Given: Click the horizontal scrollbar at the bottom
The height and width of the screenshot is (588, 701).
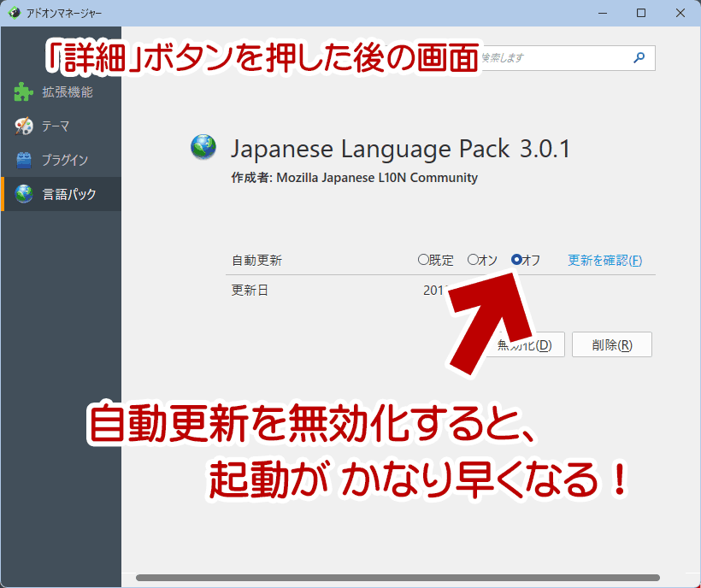Looking at the screenshot, I should tap(398, 578).
